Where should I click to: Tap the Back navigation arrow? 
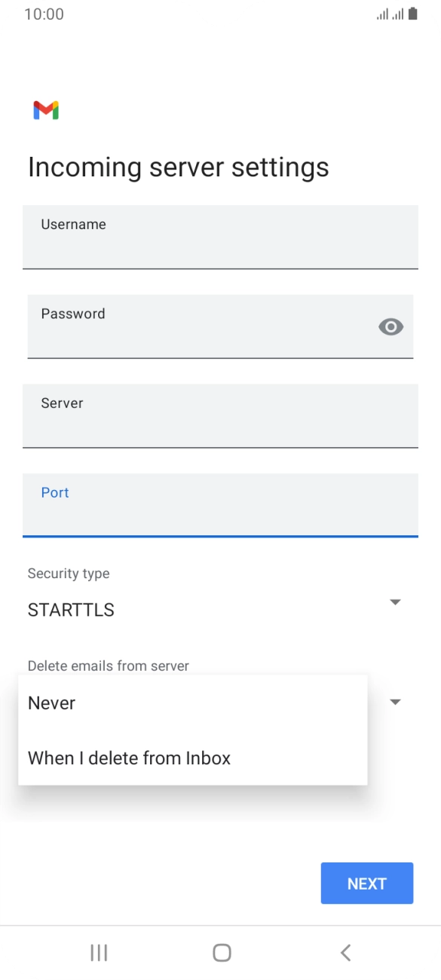(x=345, y=952)
